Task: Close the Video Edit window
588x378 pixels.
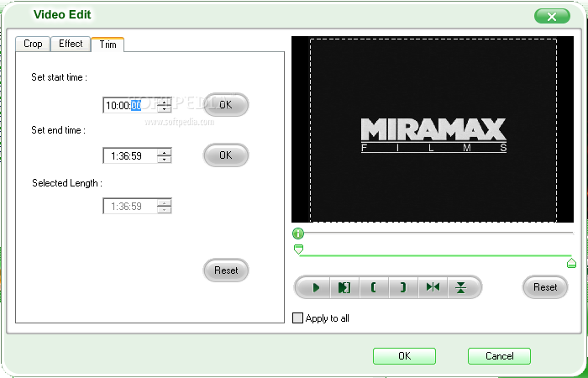Action: click(x=552, y=17)
